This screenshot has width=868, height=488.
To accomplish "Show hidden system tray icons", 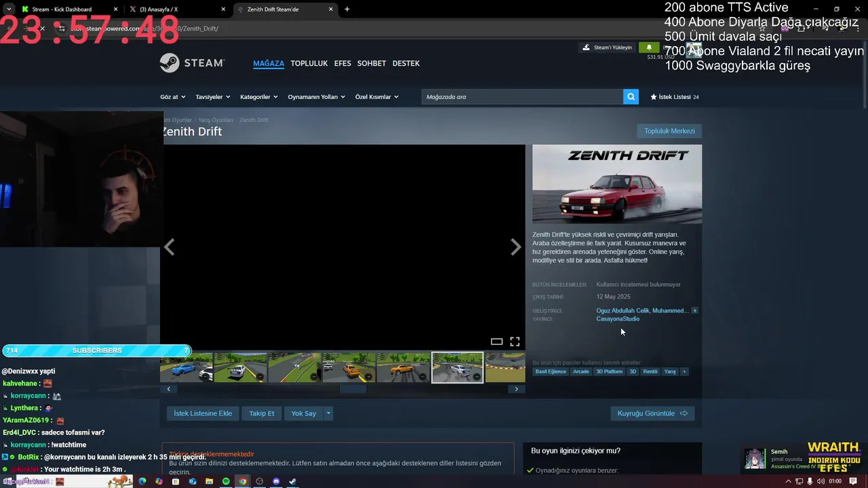I will point(788,481).
